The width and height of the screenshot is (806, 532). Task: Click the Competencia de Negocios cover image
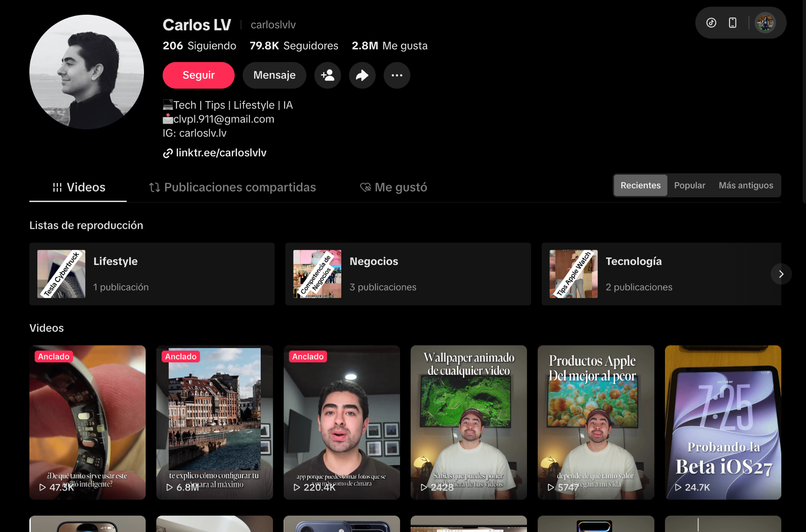[317, 274]
